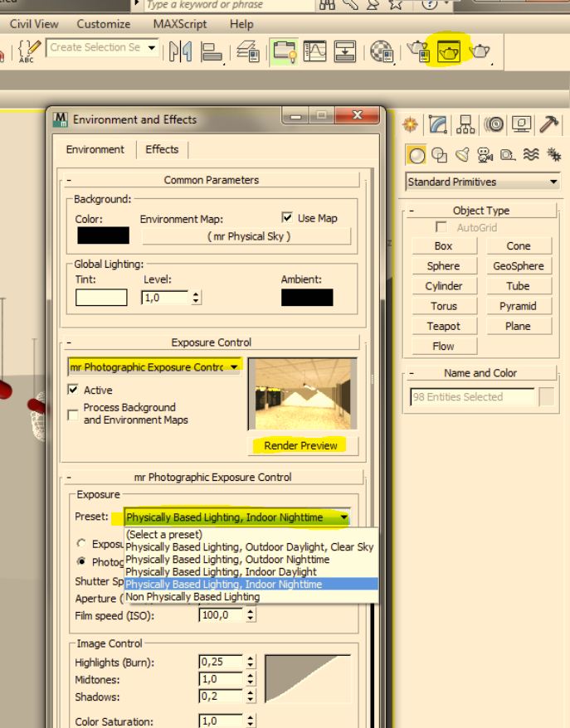570x728 pixels.
Task: Enable Process Background and Environment Maps
Action: click(73, 414)
